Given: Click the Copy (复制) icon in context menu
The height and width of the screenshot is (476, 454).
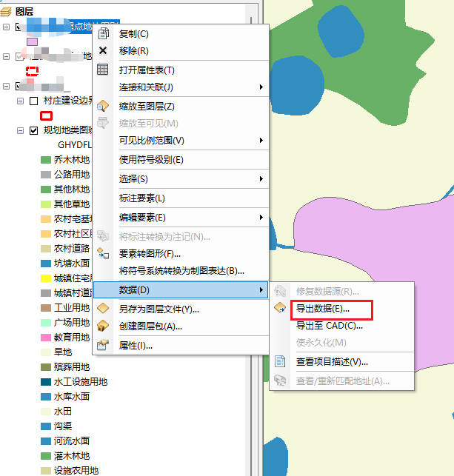Looking at the screenshot, I should click(103, 33).
